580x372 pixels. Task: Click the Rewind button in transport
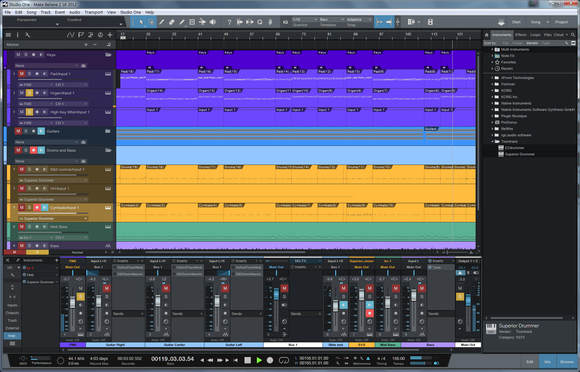point(210,360)
